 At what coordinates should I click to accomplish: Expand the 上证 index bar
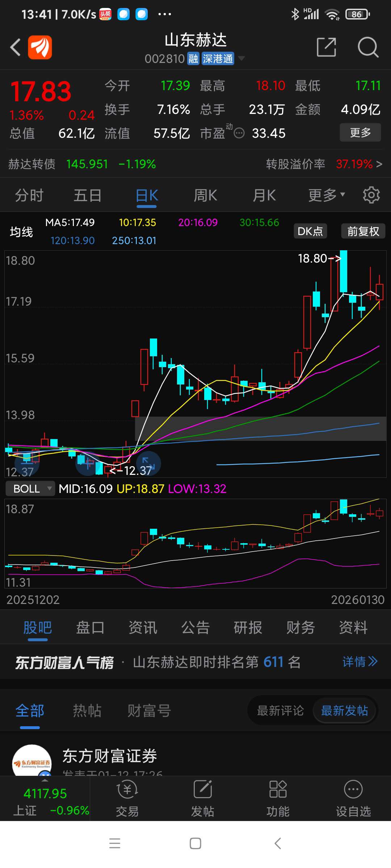point(45,798)
